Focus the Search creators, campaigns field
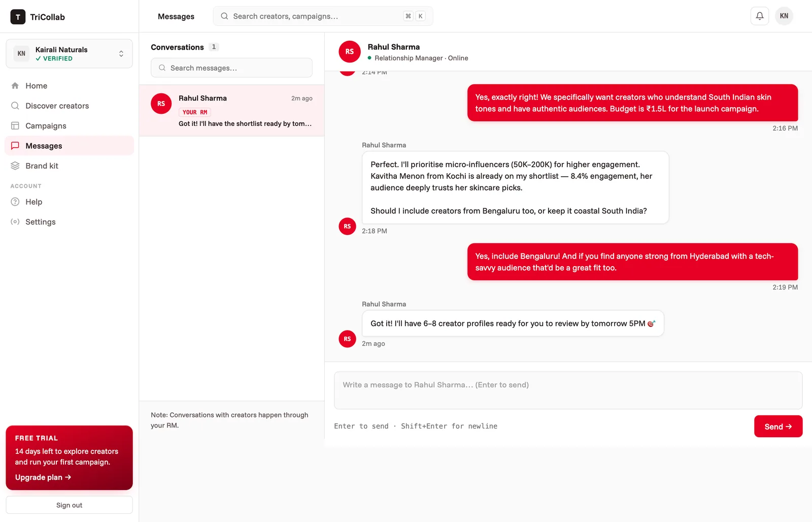Screen dimensions: 812x522 pyautogui.click(x=323, y=16)
